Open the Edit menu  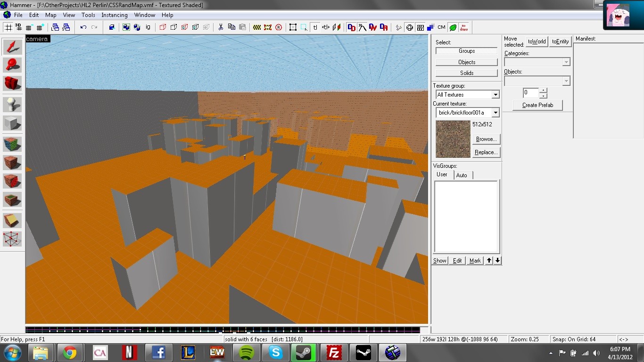(x=34, y=15)
